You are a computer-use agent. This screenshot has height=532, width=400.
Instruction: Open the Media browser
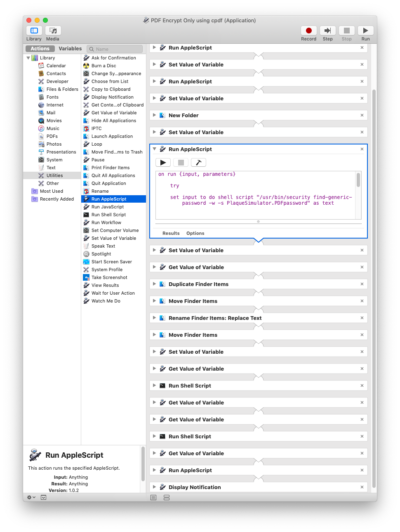coord(52,31)
